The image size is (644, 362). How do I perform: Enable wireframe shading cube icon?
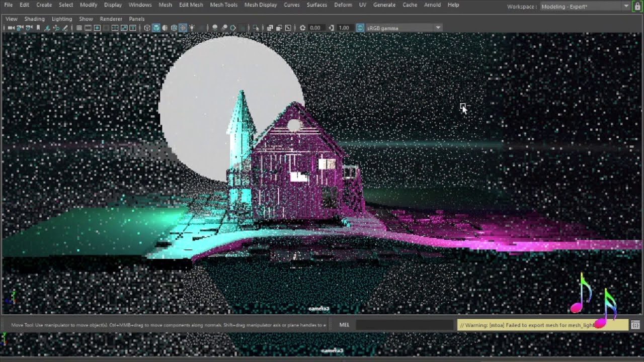tap(147, 28)
